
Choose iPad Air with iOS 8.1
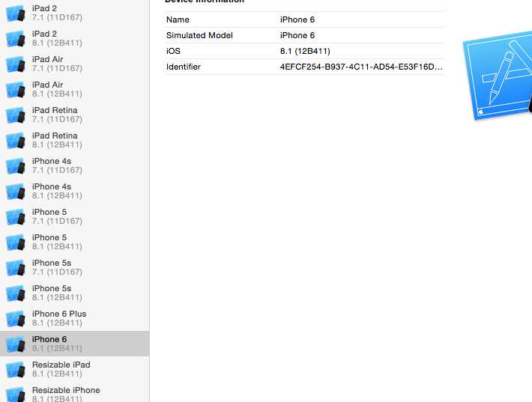coord(75,90)
